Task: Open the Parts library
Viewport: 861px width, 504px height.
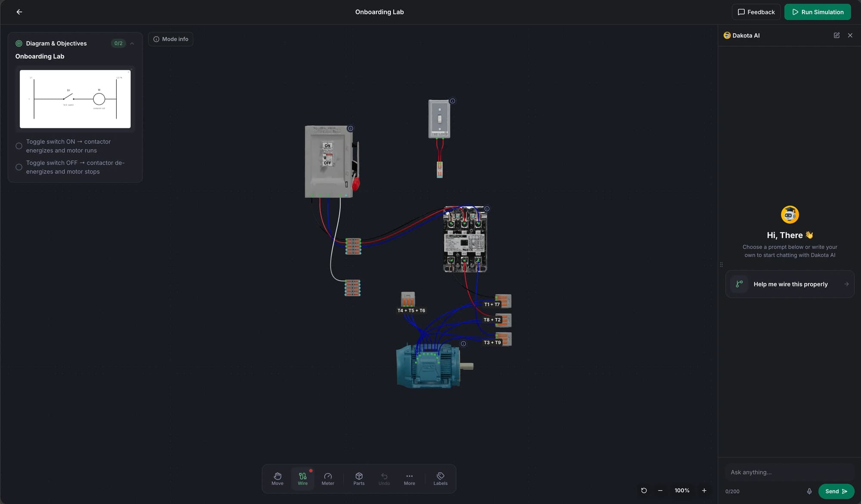Action: coord(359,479)
